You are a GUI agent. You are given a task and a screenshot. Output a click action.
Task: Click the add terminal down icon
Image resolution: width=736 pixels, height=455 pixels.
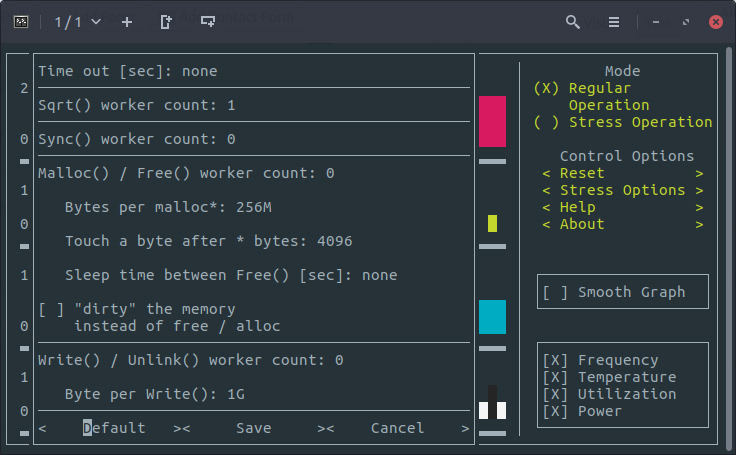click(207, 21)
